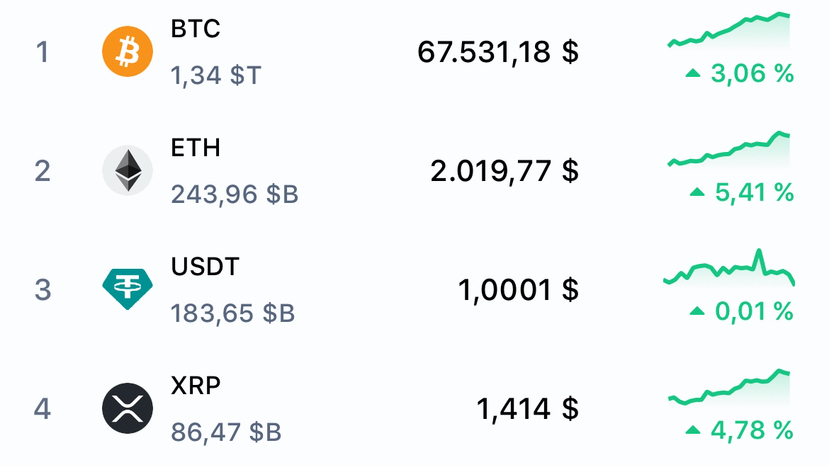Click the BTC price 67.531,18 $
Screen dimensions: 829x466
[498, 52]
